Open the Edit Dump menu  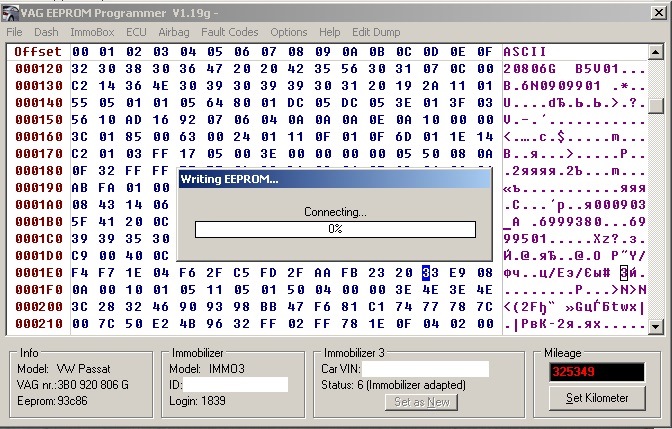(376, 32)
